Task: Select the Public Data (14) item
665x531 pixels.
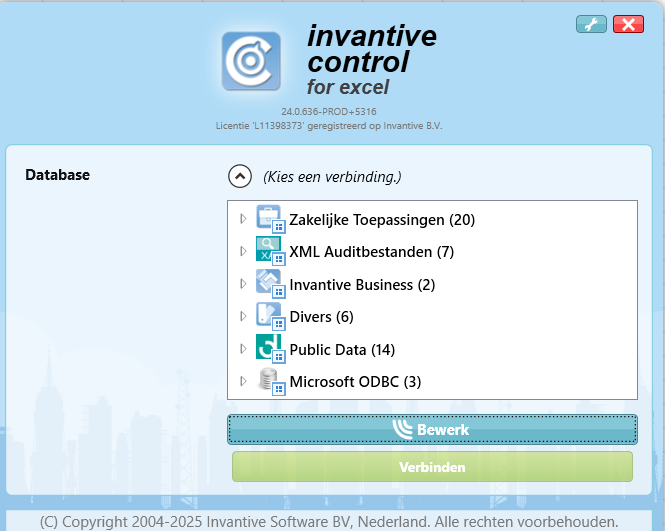Action: (x=342, y=349)
